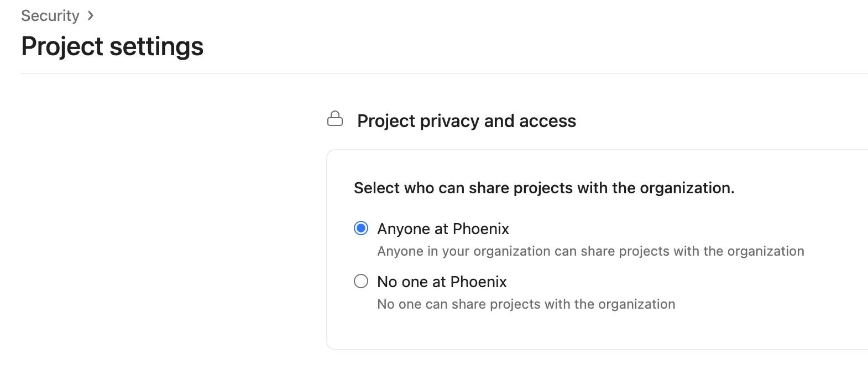The height and width of the screenshot is (381, 868).
Task: Click the divider line under Project settings
Action: (442, 73)
